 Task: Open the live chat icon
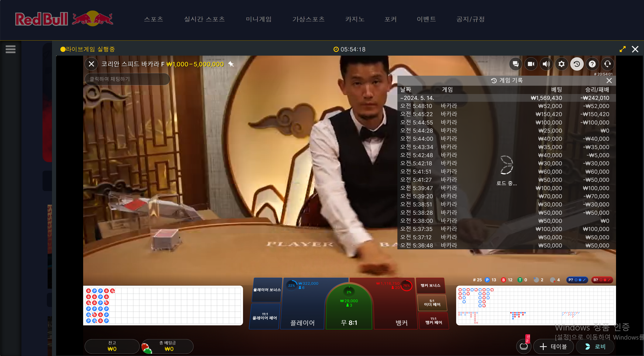pyautogui.click(x=515, y=64)
